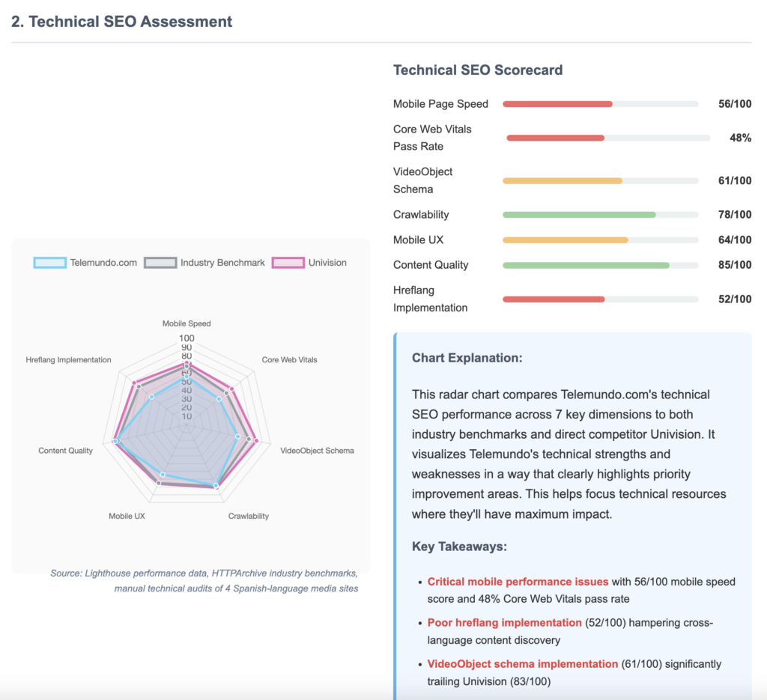Screen dimensions: 767x700
Task: Click the Mobile Page Speed red progress bar
Action: pos(557,104)
